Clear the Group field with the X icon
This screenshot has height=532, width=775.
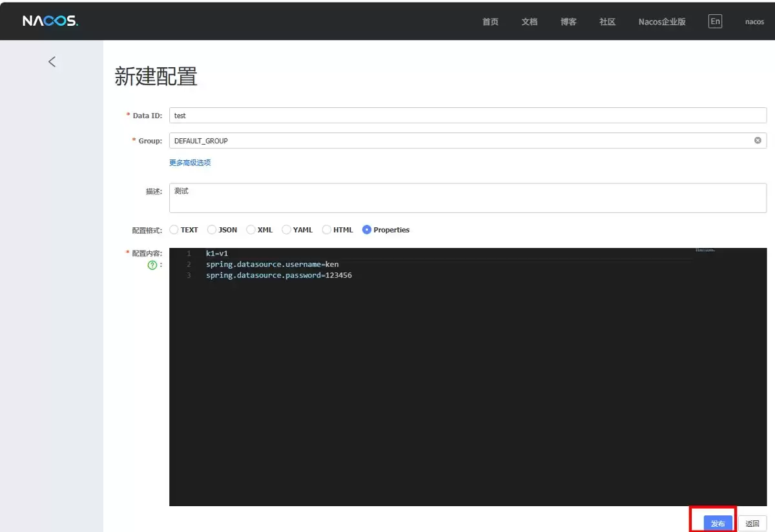click(x=758, y=140)
